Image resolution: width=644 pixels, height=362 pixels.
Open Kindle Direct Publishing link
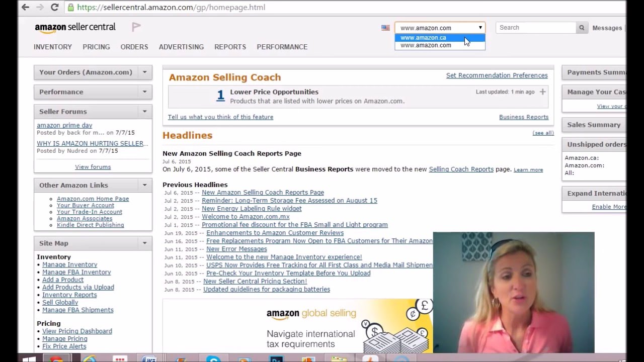pos(91,225)
